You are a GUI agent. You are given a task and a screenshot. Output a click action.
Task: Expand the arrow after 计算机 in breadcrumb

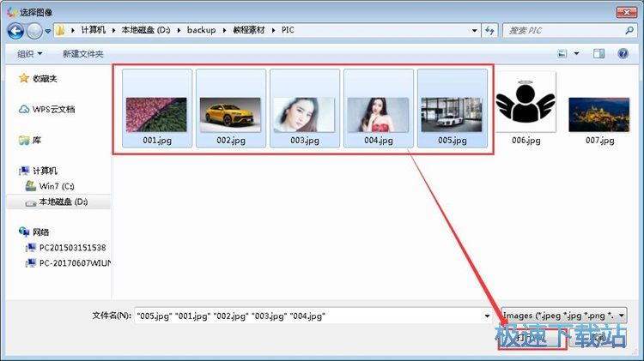point(113,30)
